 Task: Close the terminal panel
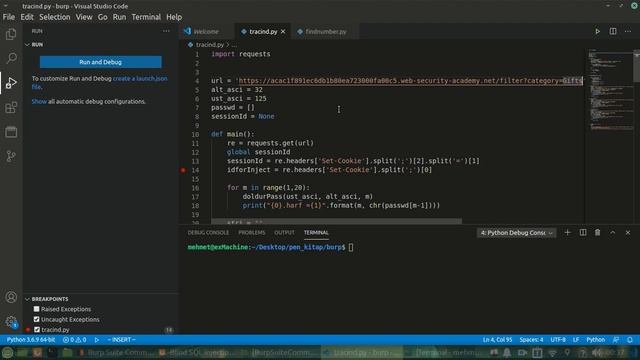(628, 233)
